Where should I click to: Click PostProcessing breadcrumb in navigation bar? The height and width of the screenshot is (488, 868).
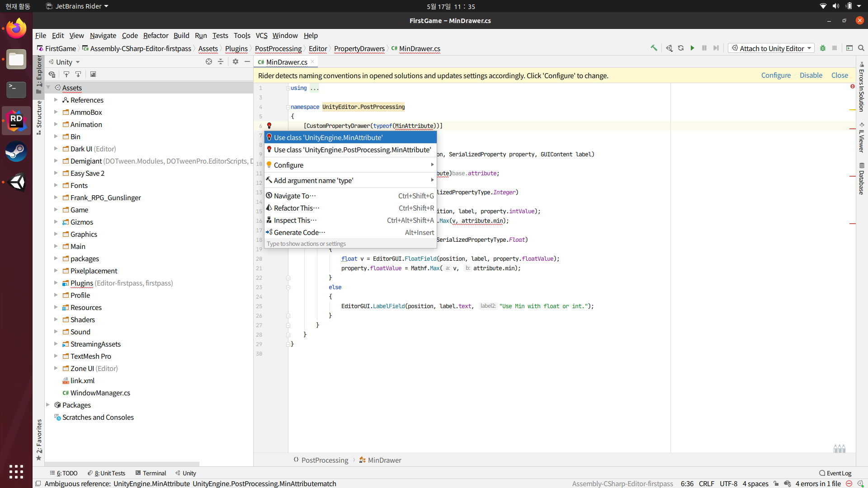pyautogui.click(x=278, y=48)
